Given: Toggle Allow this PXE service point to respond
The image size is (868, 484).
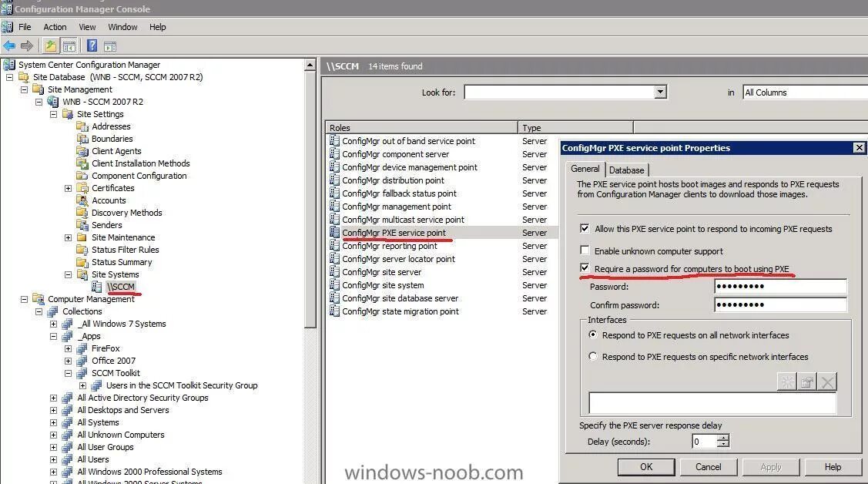Looking at the screenshot, I should 585,228.
